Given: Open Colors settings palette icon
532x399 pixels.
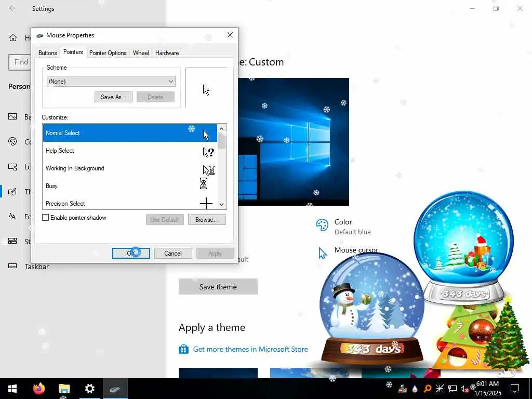Looking at the screenshot, I should pos(12,141).
